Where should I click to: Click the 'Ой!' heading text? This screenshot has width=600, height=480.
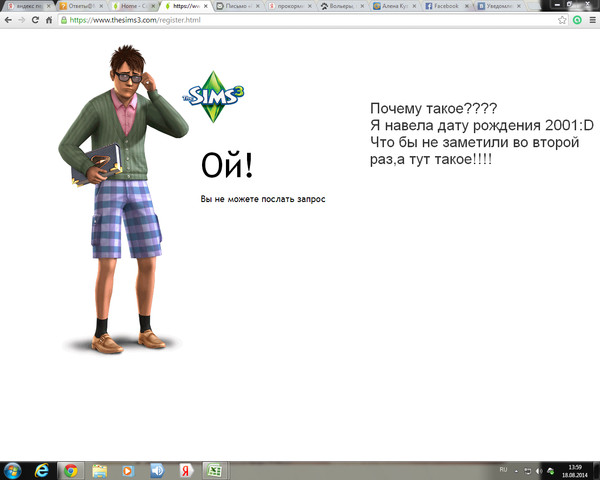coord(227,165)
